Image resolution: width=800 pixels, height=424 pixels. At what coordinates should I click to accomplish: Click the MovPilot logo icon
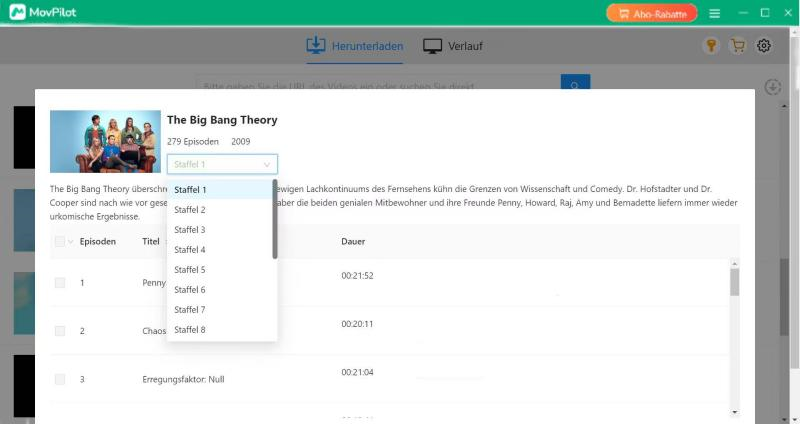click(18, 13)
